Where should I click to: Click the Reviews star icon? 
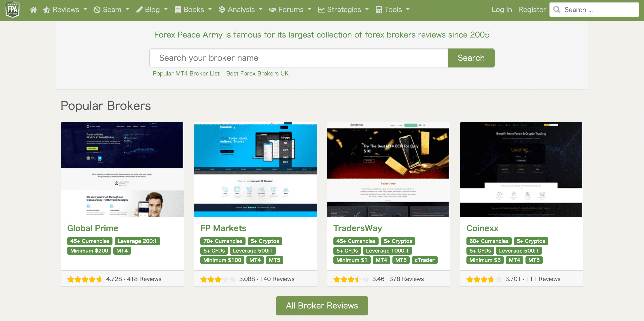47,10
